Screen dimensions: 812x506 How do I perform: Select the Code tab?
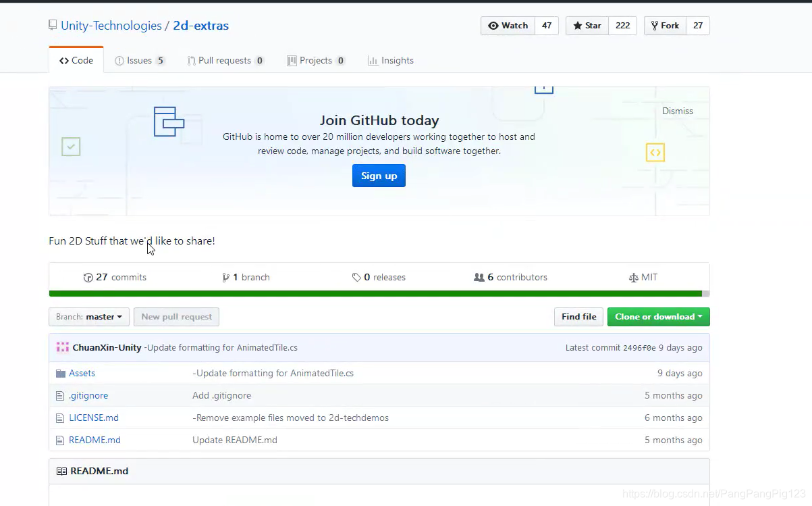[x=76, y=60]
